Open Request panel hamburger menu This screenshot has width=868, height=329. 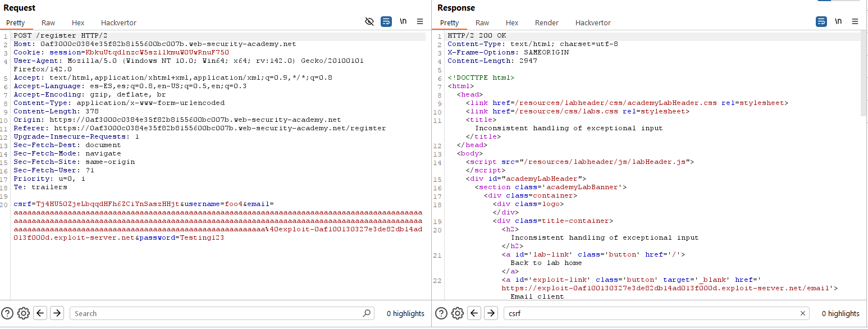pyautogui.click(x=420, y=22)
